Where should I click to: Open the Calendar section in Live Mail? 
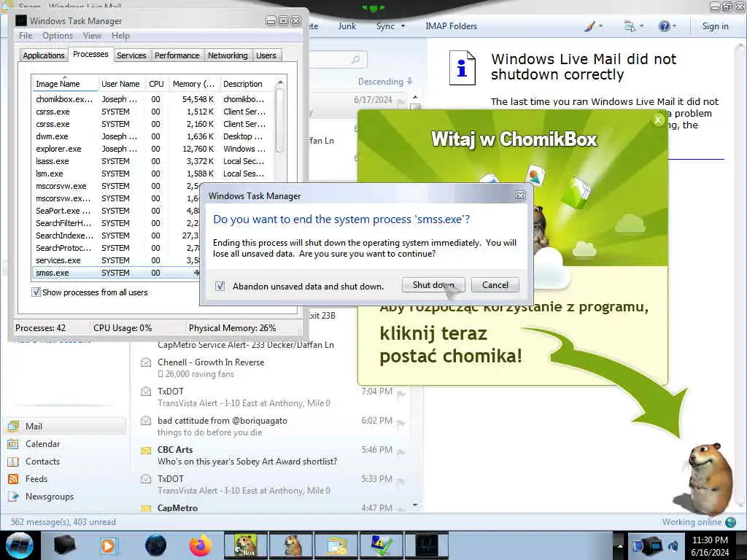pyautogui.click(x=66, y=444)
